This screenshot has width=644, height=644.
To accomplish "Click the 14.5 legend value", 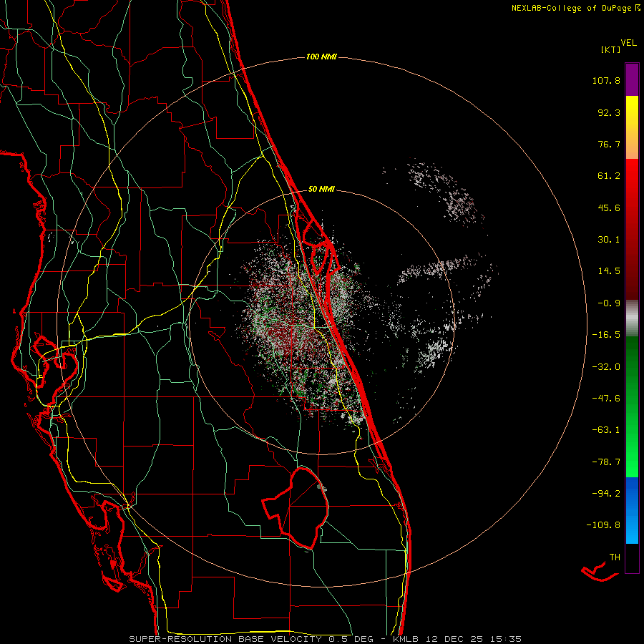I will click(x=609, y=271).
